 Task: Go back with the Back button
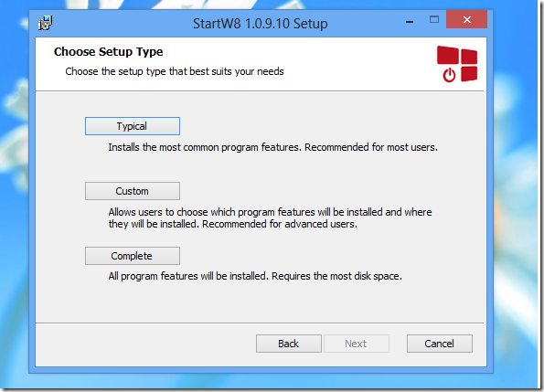(x=289, y=344)
